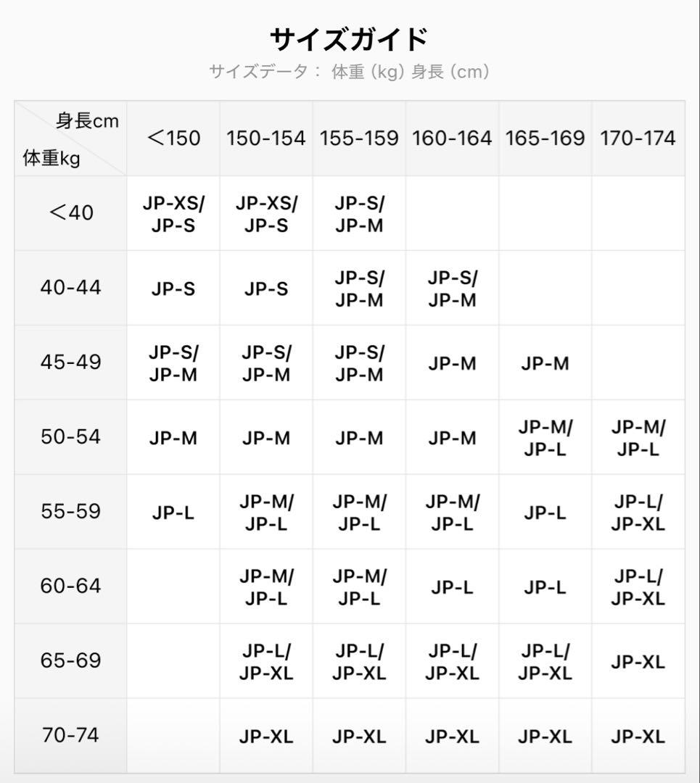This screenshot has height=783, width=700.
Task: Click JP-L cell in 55-59 row, <150 column
Action: pos(173,511)
